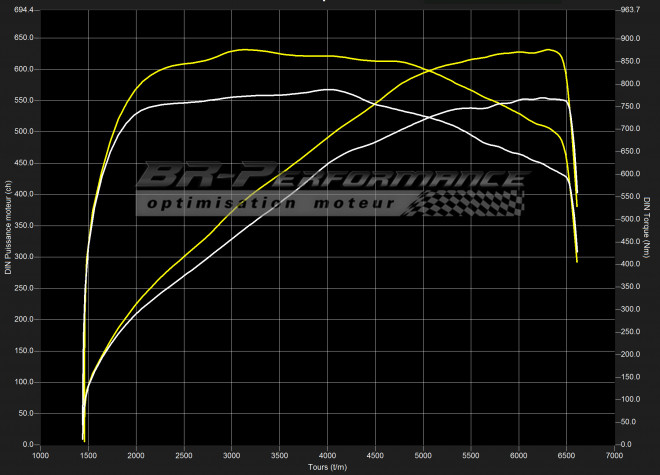Screen dimensions: 660x475
Task: Click the BR-Performance watermark logo
Action: click(330, 178)
